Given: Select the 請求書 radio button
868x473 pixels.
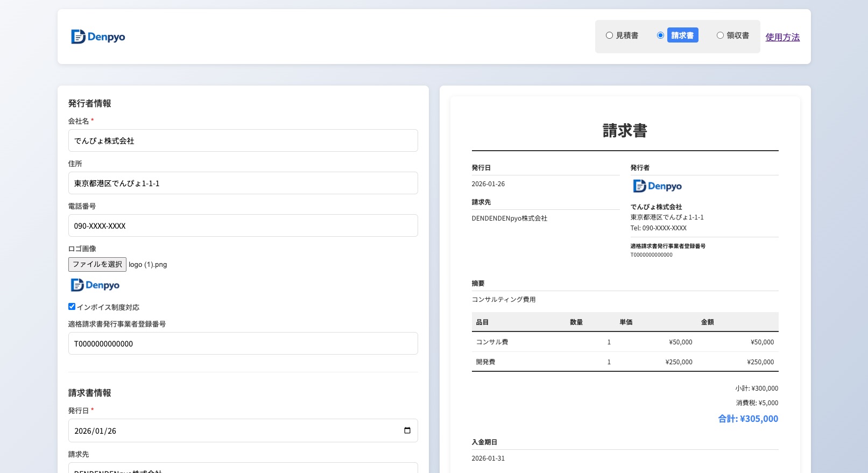Looking at the screenshot, I should click(660, 36).
